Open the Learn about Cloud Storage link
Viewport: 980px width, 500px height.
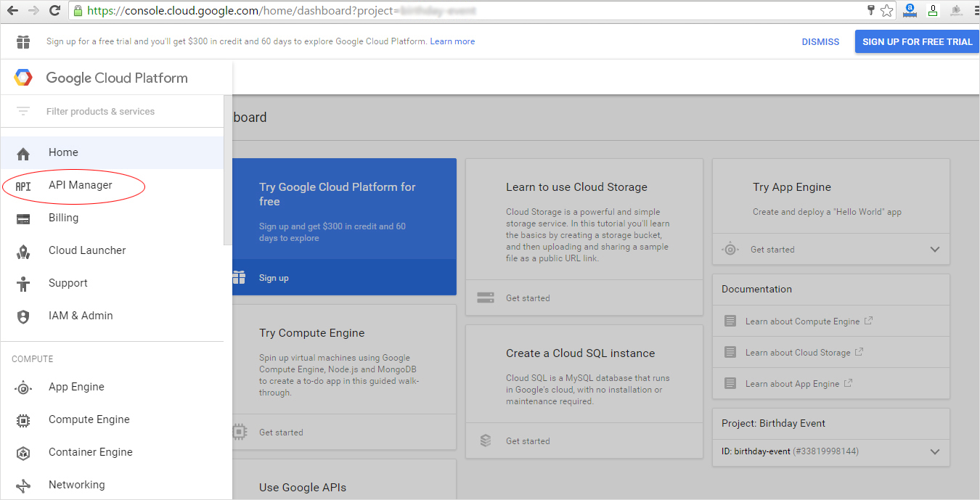tap(798, 353)
